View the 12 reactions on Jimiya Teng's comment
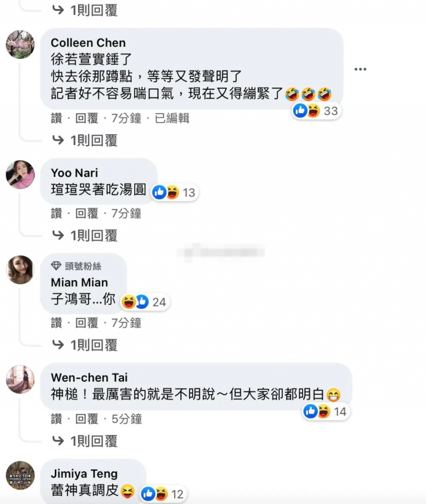 click(x=163, y=494)
